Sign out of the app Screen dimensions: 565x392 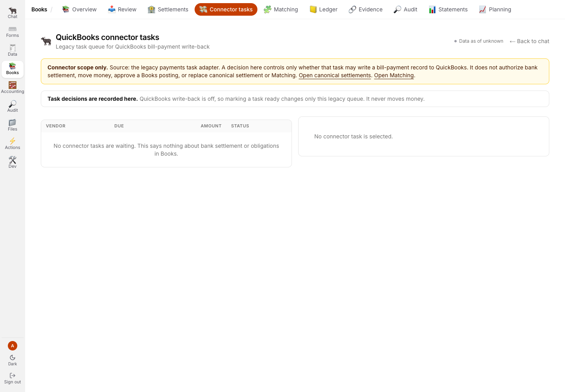[13, 378]
